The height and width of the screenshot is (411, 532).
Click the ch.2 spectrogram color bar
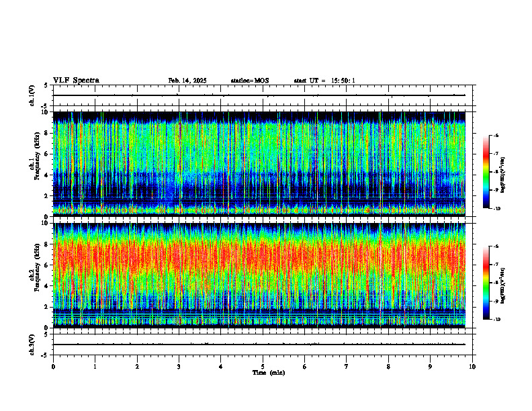[x=486, y=283]
